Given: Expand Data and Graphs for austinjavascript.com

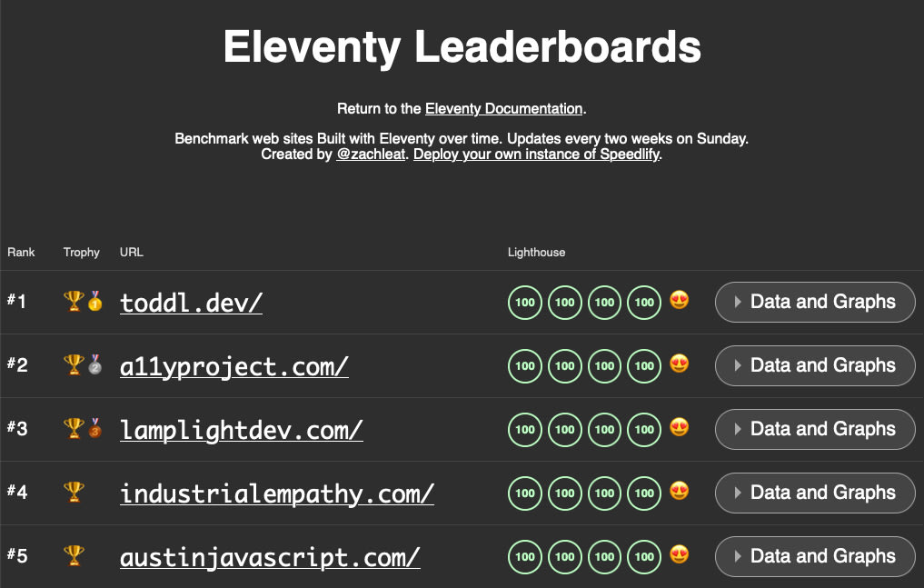Looking at the screenshot, I should pos(815,557).
